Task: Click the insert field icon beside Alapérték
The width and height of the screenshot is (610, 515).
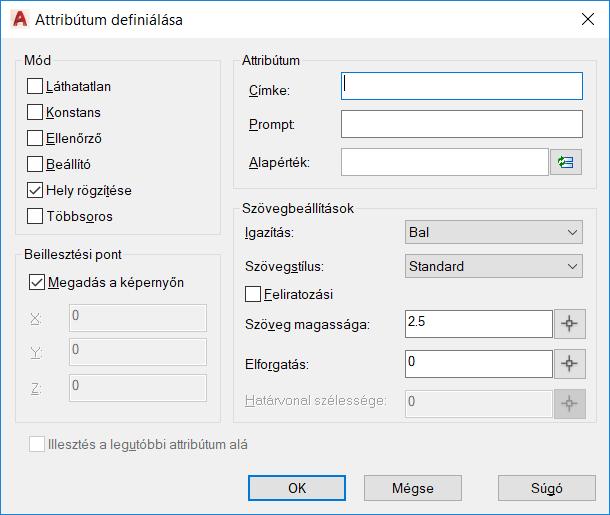Action: [x=566, y=162]
